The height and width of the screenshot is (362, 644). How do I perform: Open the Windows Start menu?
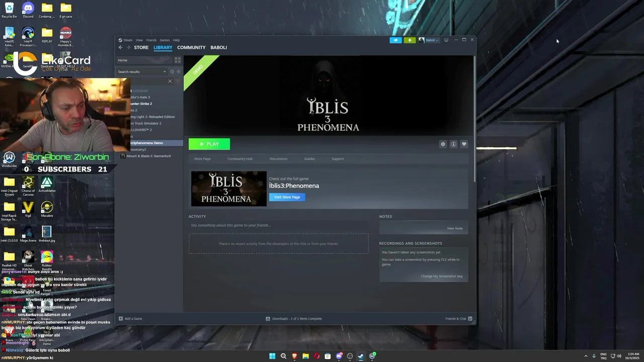(272, 356)
